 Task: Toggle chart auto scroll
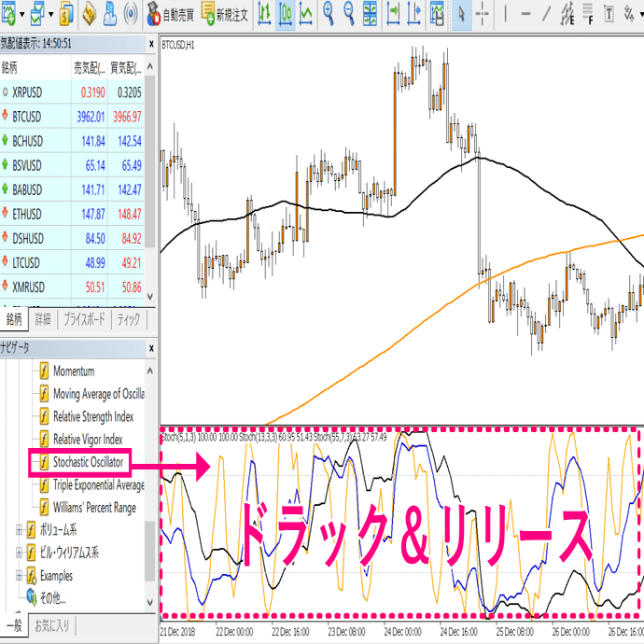point(393,14)
